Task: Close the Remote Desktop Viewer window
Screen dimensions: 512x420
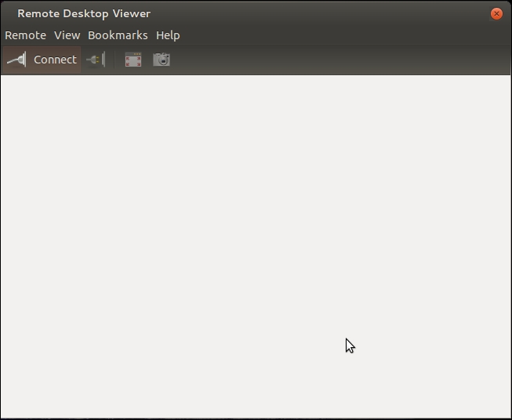Action: click(496, 13)
